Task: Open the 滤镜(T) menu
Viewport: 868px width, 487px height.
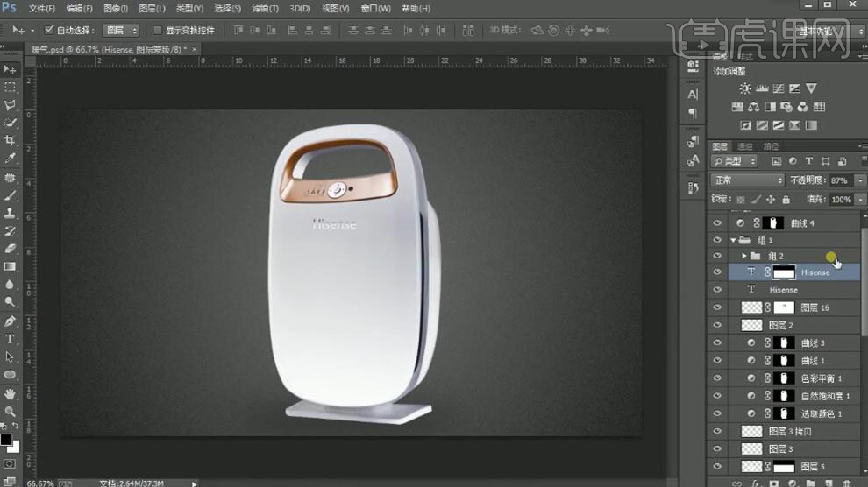Action: click(x=265, y=8)
